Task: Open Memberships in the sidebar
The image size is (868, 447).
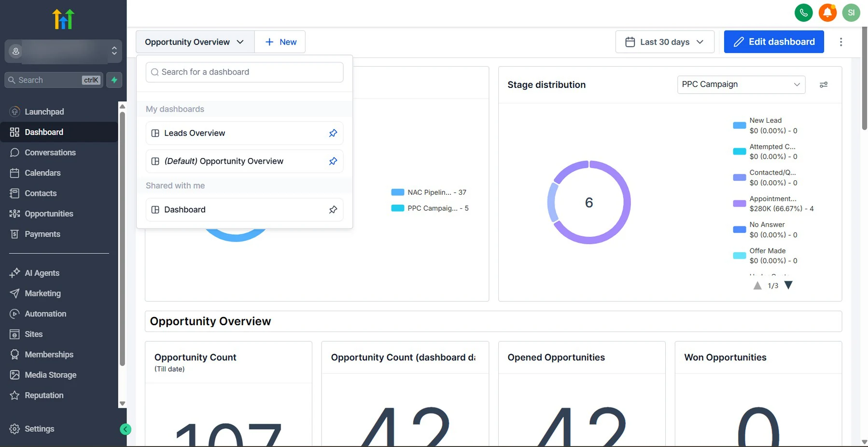Action: pyautogui.click(x=59, y=354)
